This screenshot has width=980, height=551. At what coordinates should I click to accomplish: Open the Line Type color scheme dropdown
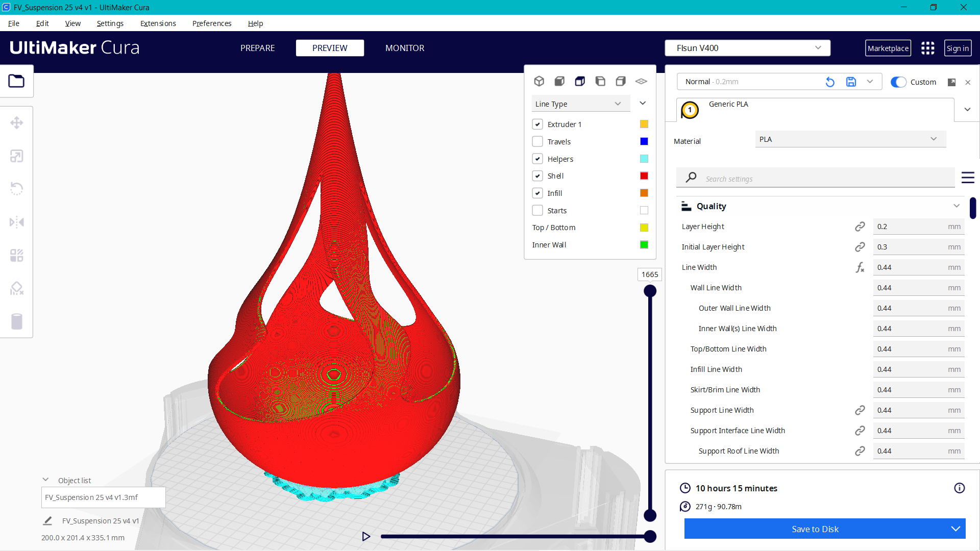(580, 103)
